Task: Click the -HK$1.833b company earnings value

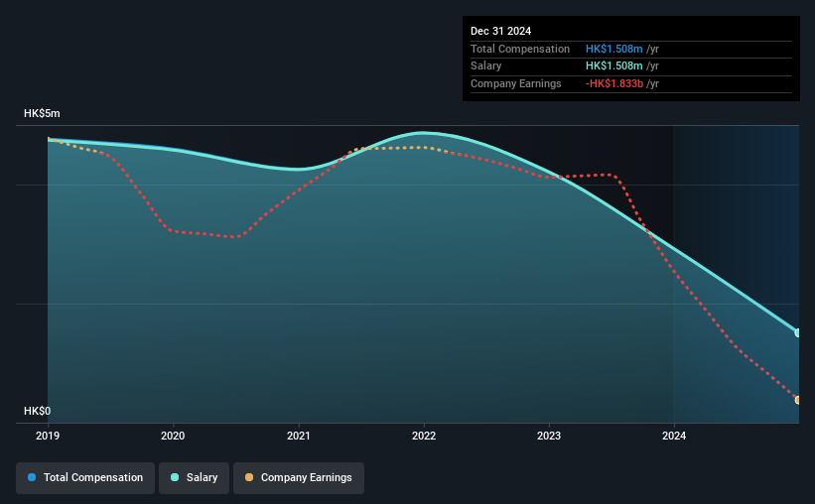Action: (x=614, y=83)
